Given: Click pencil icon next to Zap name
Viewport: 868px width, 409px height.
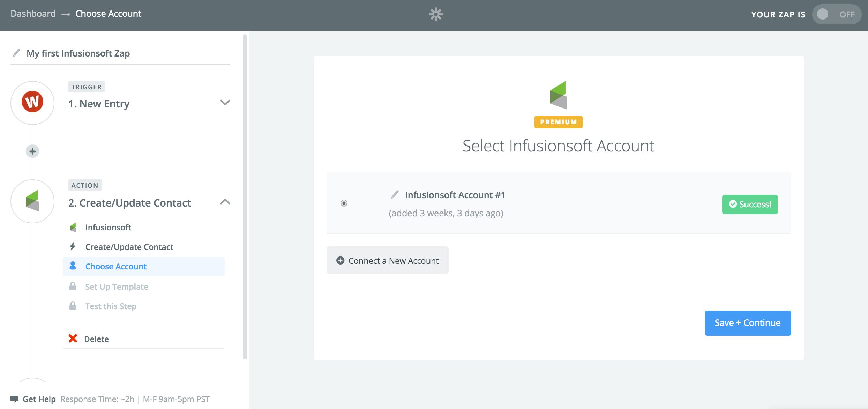Looking at the screenshot, I should (16, 53).
